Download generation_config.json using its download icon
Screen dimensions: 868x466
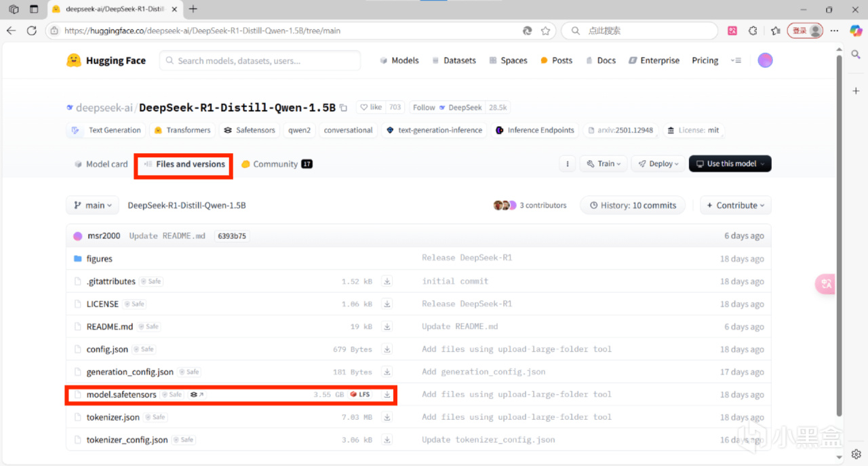(387, 372)
